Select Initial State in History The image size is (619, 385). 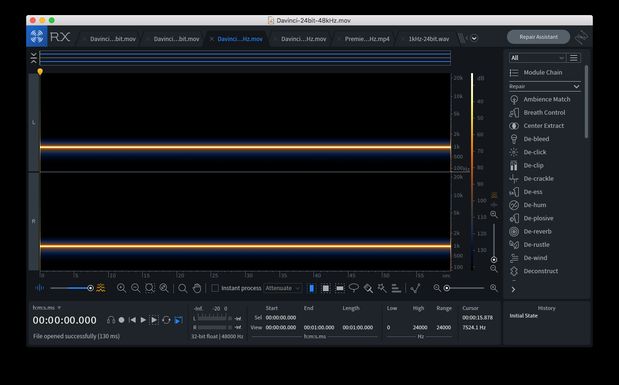click(523, 316)
